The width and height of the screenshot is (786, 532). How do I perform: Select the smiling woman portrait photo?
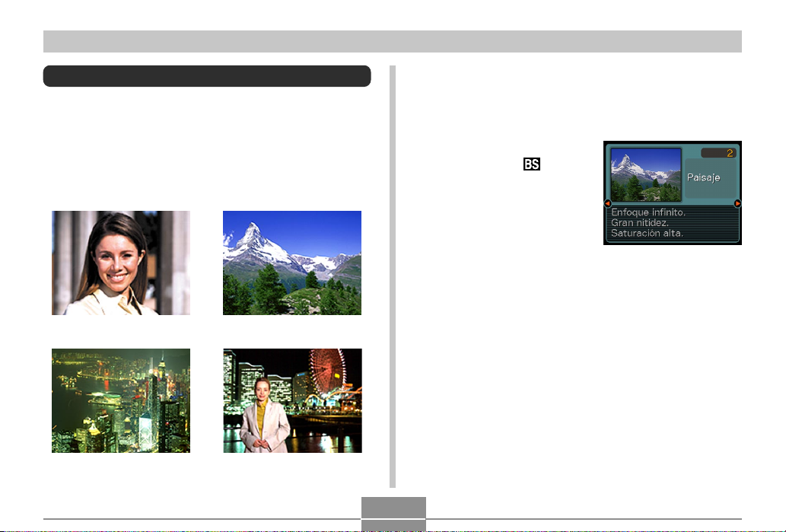(x=121, y=263)
